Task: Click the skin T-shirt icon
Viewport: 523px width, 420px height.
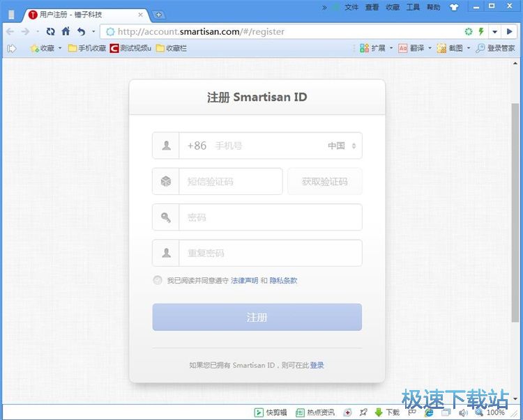Action: 454,8
